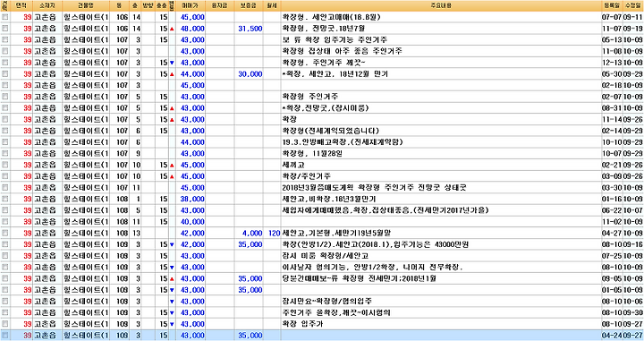Click the 융자금 column header
This screenshot has width=644, height=341.
(x=220, y=5)
